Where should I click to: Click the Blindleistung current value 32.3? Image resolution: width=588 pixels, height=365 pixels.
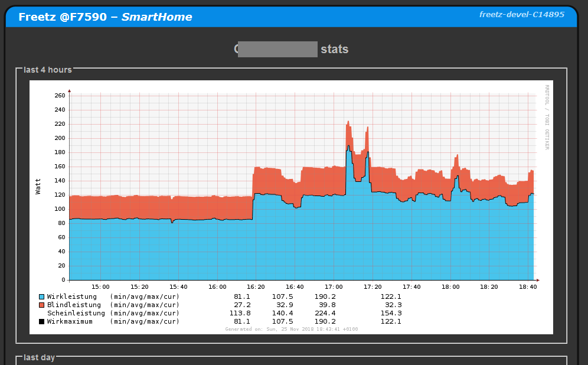[x=391, y=305]
